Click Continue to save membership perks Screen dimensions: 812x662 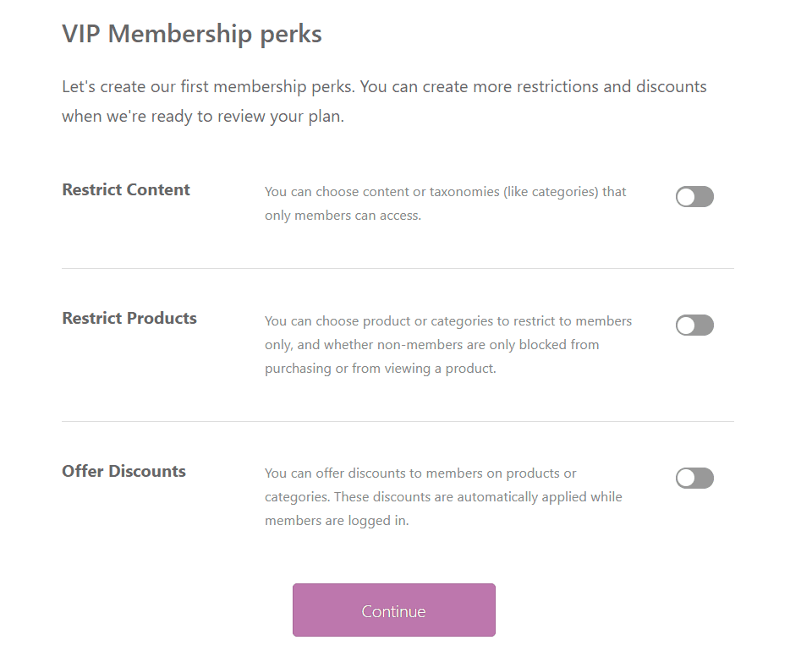pyautogui.click(x=393, y=610)
